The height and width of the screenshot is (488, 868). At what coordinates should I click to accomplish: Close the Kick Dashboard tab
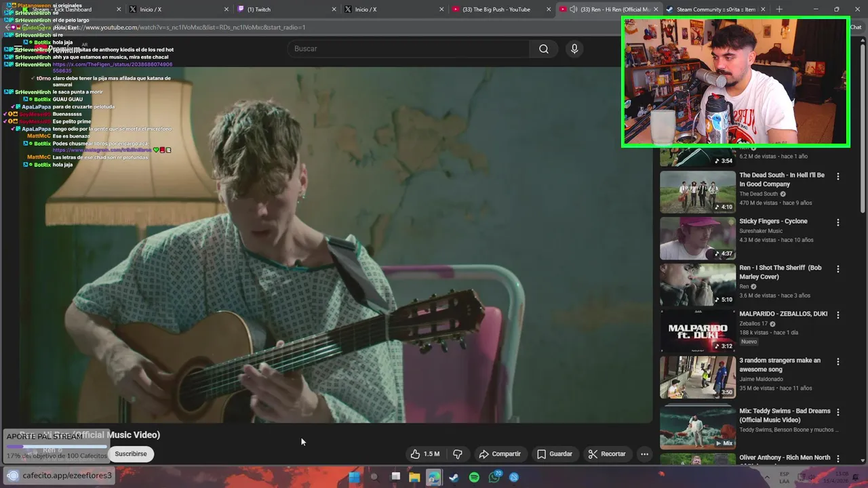click(x=119, y=9)
